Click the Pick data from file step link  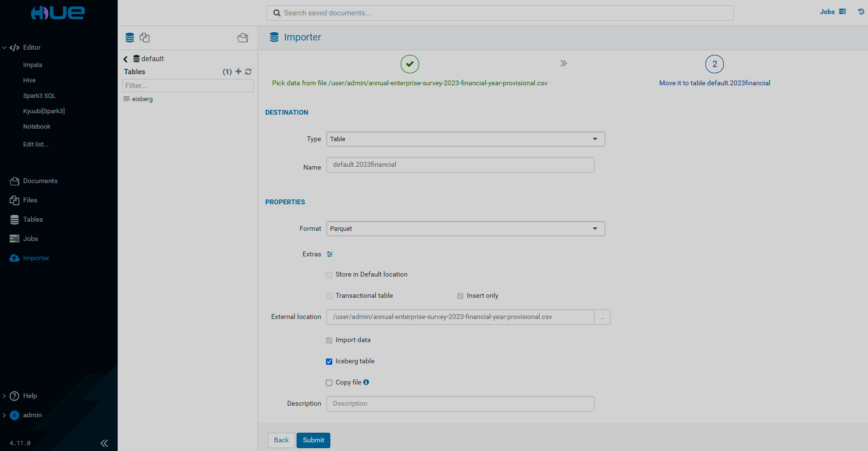(x=410, y=83)
